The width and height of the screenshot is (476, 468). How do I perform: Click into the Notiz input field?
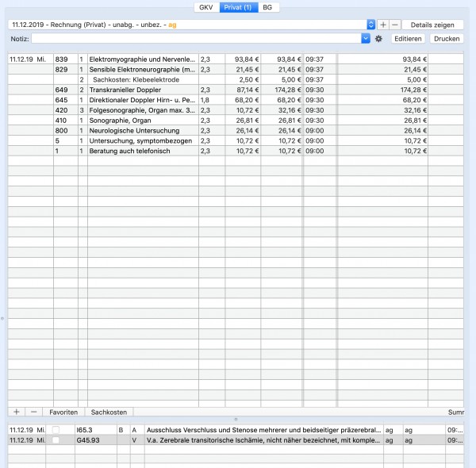coord(196,39)
